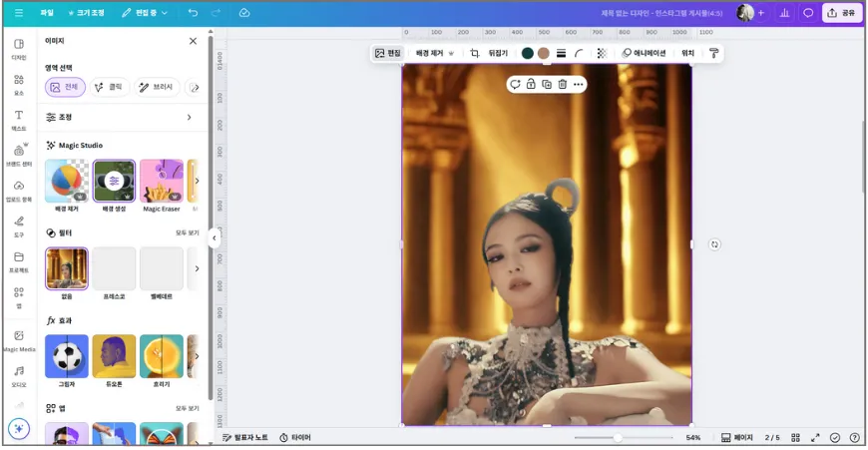
Task: Click the sparkle Canva assistant button
Action: point(19,429)
